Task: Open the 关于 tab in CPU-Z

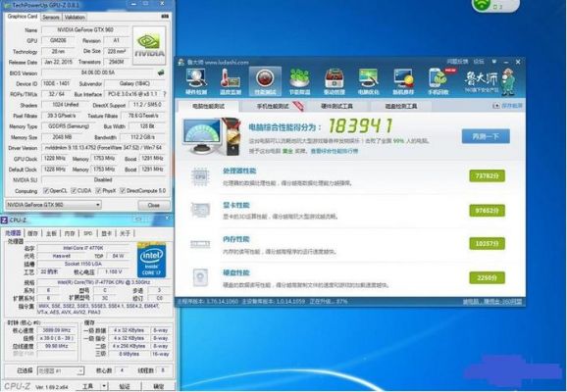Action: tap(125, 233)
